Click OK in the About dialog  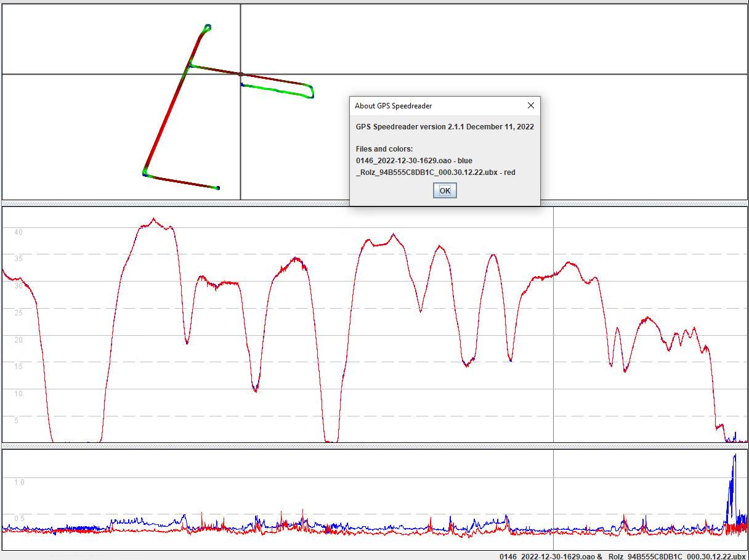(x=445, y=190)
